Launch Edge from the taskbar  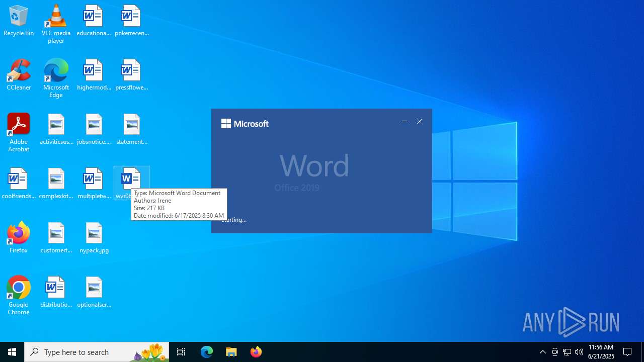coord(207,352)
